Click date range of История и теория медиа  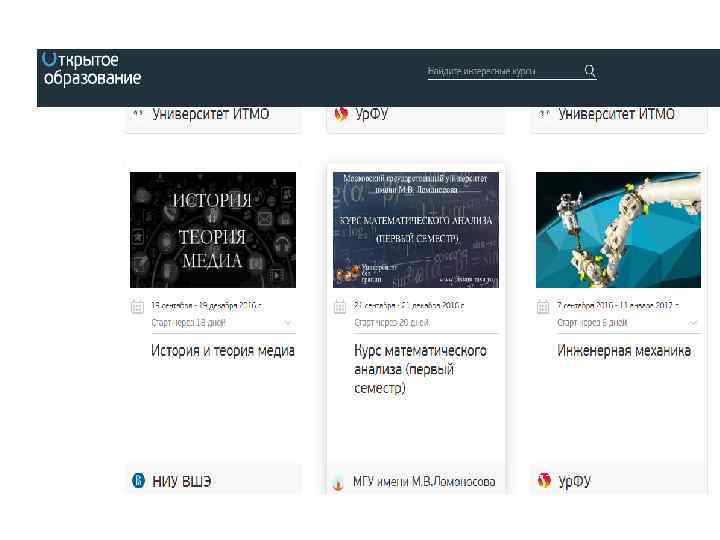click(x=207, y=305)
